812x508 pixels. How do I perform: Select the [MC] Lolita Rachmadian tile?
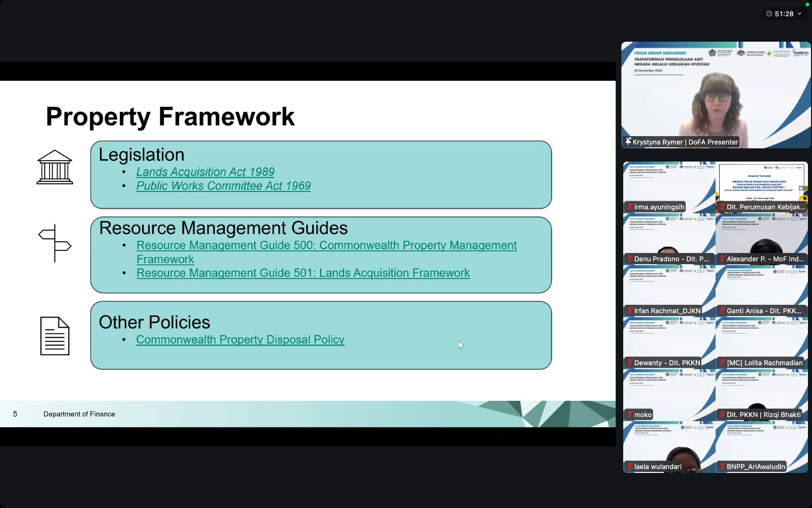[762, 343]
